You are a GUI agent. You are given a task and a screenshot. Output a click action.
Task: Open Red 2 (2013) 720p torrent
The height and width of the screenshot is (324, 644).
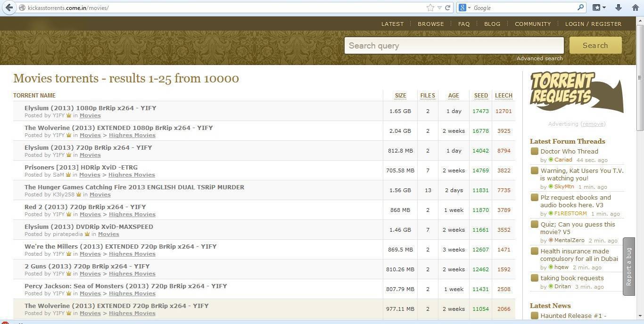point(85,207)
